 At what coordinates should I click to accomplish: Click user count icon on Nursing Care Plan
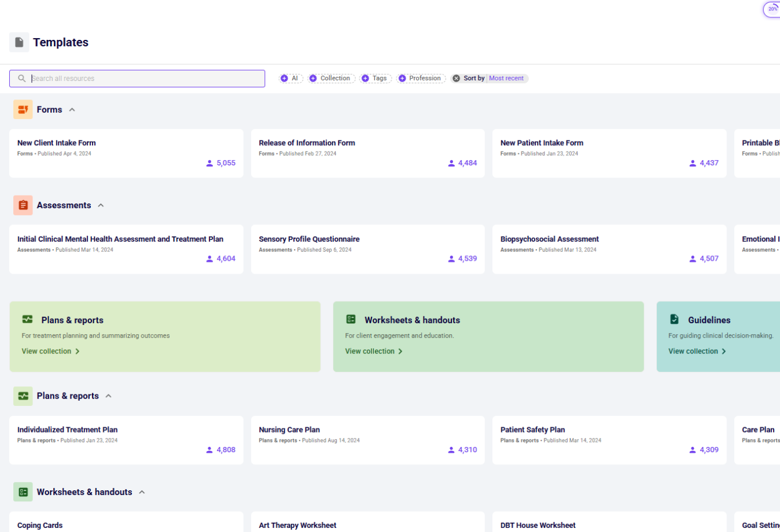pos(451,450)
